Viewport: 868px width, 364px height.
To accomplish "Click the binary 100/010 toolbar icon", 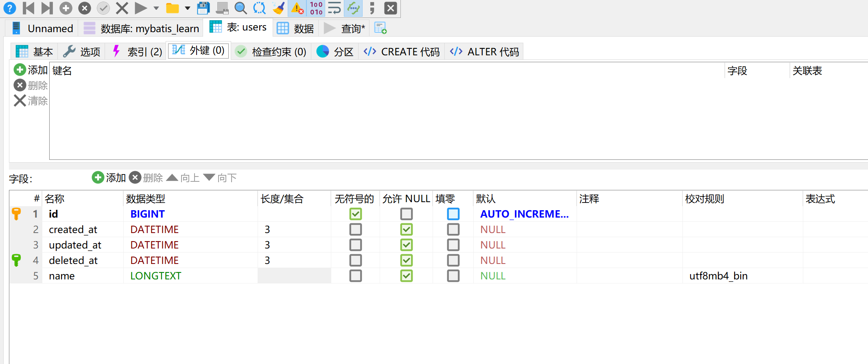I will pyautogui.click(x=316, y=8).
